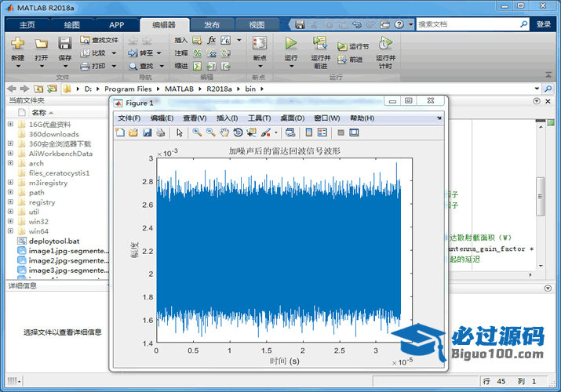The width and height of the screenshot is (561, 392).
Task: Click the percent comment icon
Action: tap(198, 53)
